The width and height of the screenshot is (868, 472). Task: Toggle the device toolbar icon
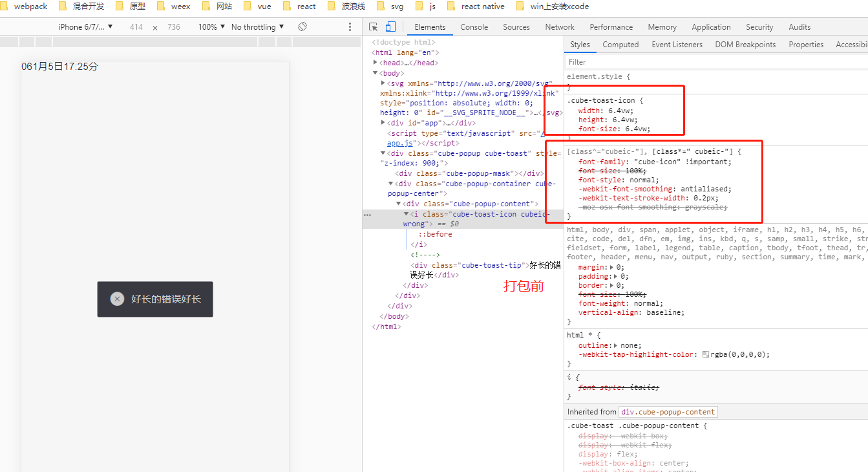coord(390,27)
